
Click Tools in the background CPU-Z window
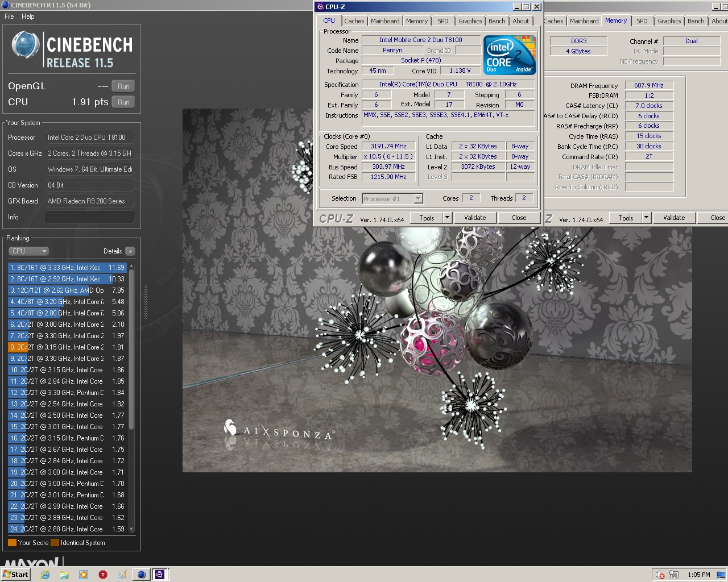tap(626, 218)
